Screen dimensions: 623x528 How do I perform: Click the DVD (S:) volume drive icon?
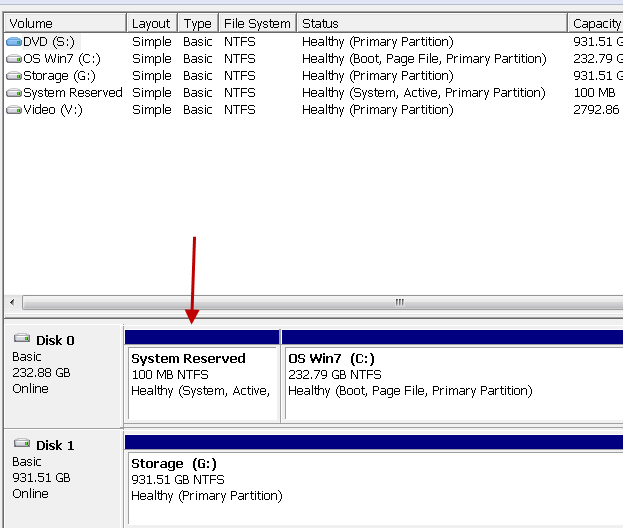point(14,42)
